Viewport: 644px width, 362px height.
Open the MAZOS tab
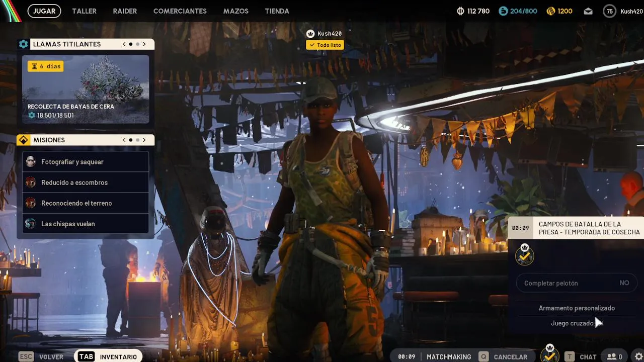[235, 11]
